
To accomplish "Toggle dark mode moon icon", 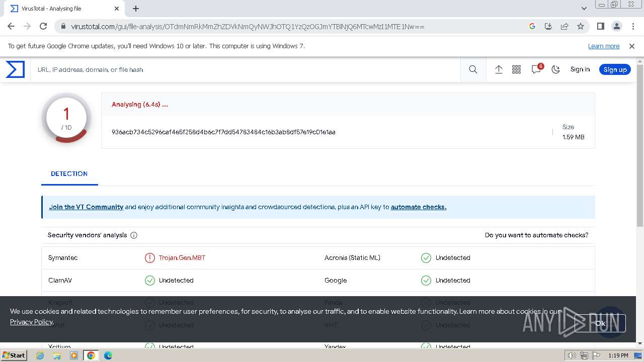I will [x=556, y=70].
